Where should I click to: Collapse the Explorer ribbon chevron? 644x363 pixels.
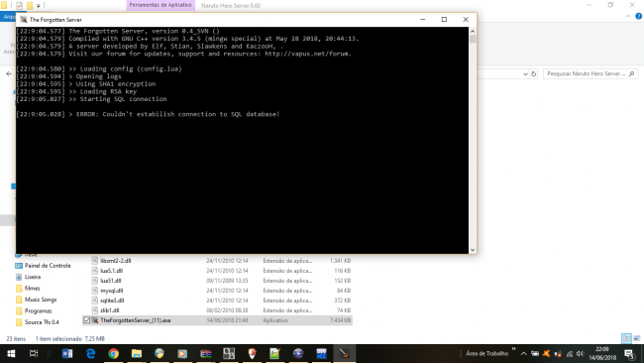click(628, 17)
